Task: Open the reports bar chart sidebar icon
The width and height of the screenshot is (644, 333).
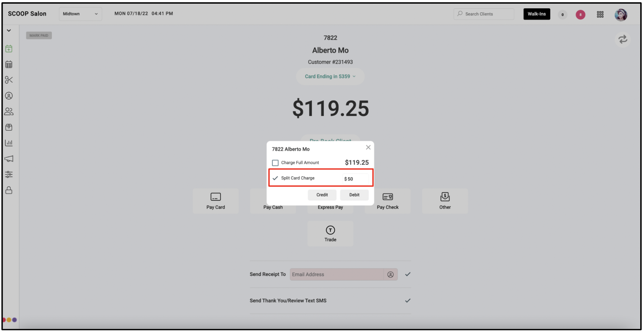Action: (x=9, y=143)
